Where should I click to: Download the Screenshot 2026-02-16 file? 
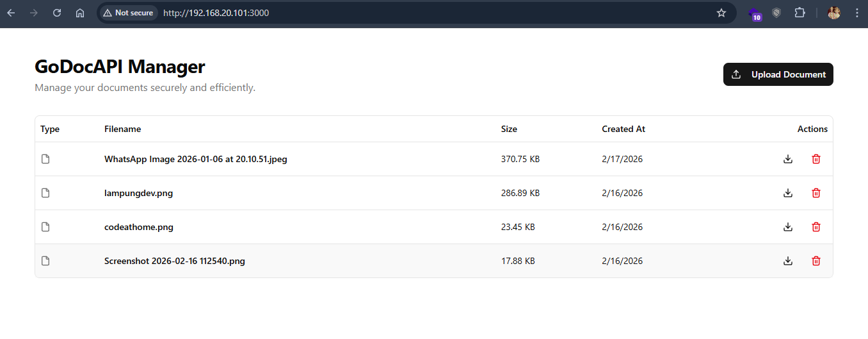click(788, 261)
